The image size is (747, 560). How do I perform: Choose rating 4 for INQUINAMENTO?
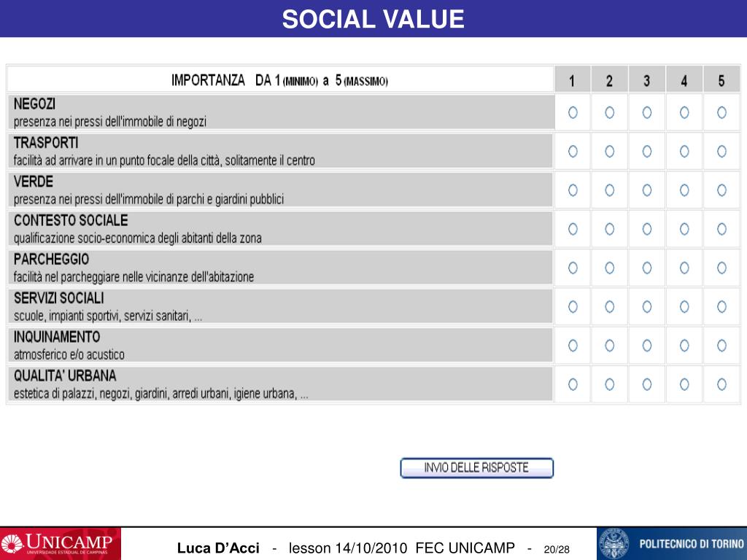click(684, 345)
